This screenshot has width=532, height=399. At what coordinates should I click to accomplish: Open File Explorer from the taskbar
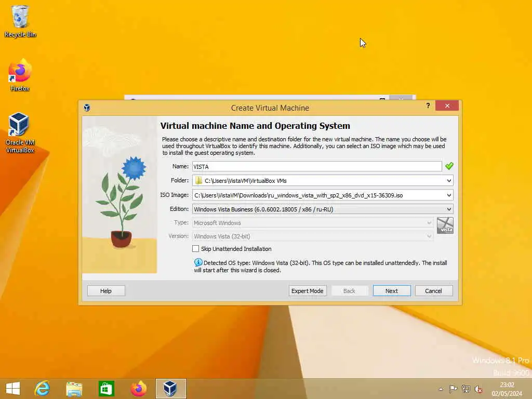click(74, 389)
